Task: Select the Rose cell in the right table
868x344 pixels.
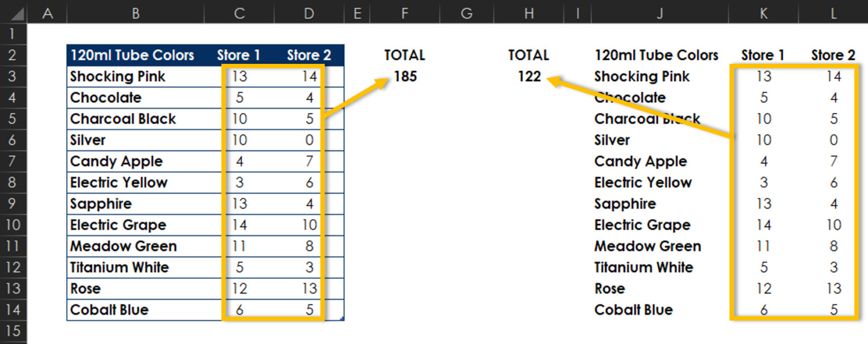Action: pos(610,288)
